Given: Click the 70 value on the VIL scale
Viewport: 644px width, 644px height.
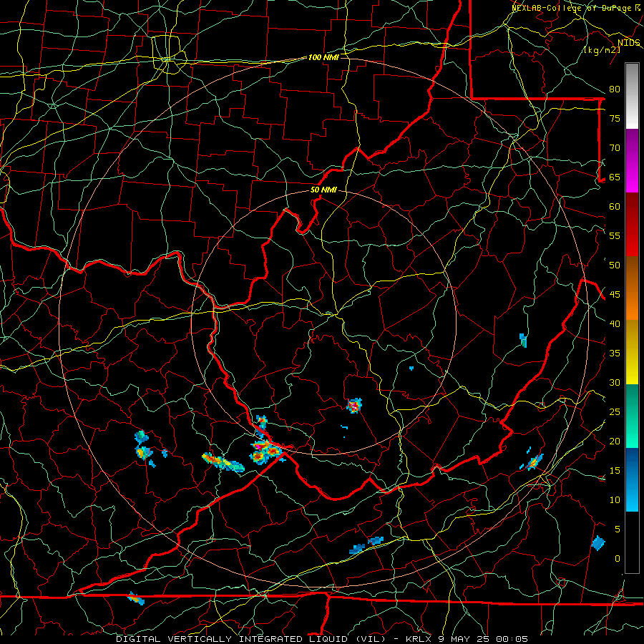Looking at the screenshot, I should point(615,148).
